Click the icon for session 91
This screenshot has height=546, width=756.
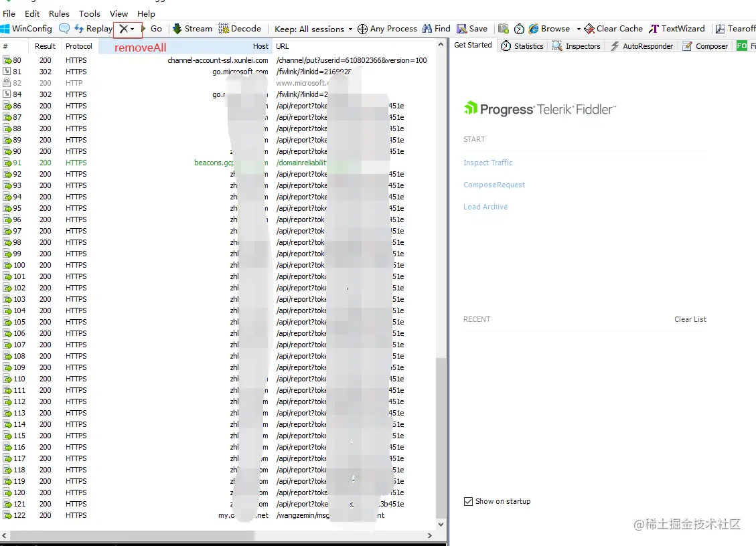[x=7, y=163]
